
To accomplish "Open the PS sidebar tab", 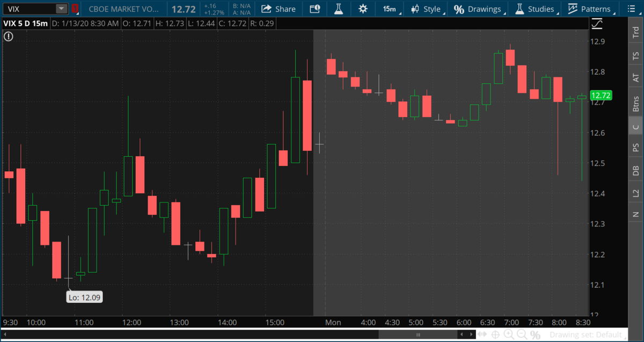I will tap(636, 148).
